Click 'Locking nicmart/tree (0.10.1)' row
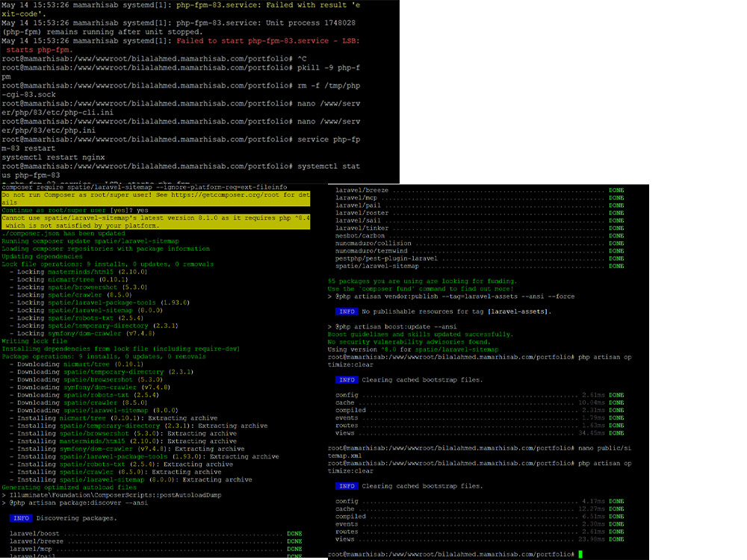 [x=69, y=279]
